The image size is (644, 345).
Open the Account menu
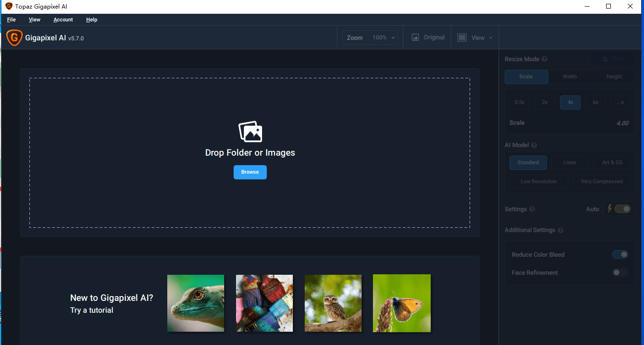tap(63, 19)
